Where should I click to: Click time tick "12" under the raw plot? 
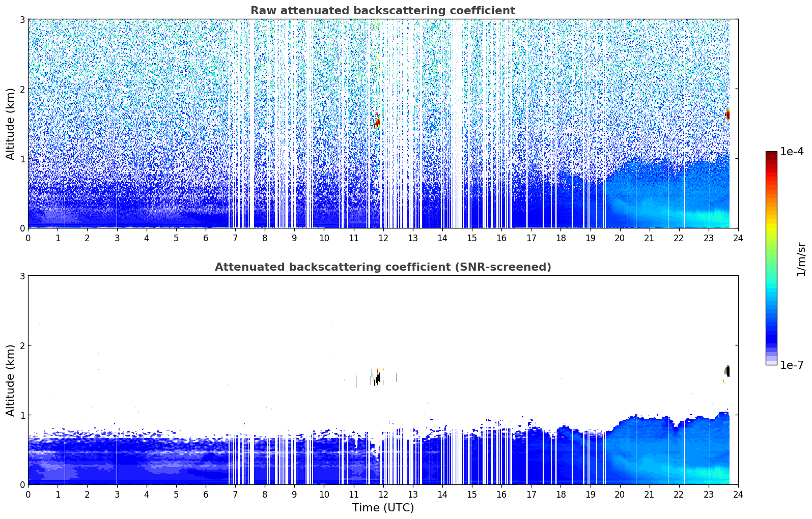pyautogui.click(x=383, y=238)
